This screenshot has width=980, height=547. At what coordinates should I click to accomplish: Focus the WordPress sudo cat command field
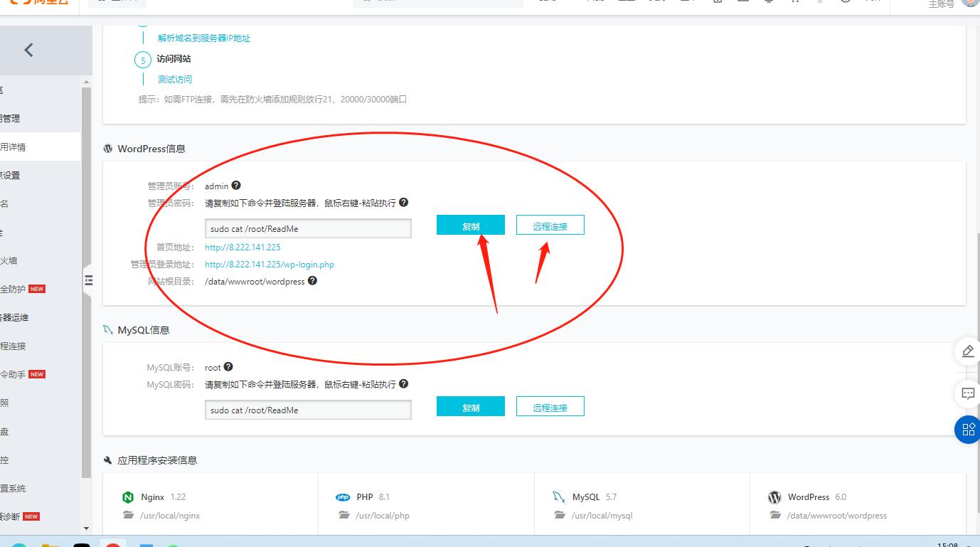point(308,228)
